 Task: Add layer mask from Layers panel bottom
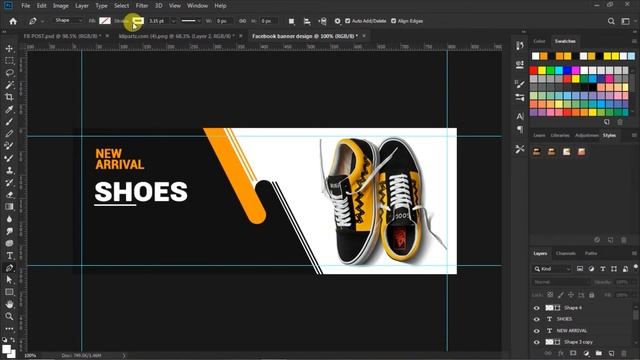click(x=573, y=353)
